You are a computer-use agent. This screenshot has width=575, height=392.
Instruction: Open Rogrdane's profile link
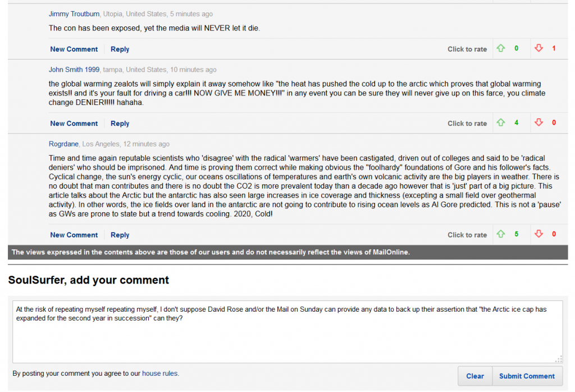[63, 144]
